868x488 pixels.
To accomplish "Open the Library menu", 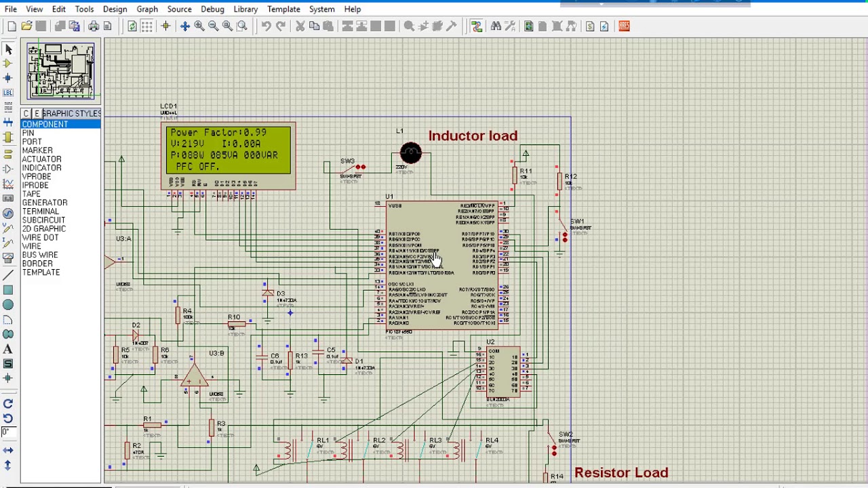I will pos(245,9).
